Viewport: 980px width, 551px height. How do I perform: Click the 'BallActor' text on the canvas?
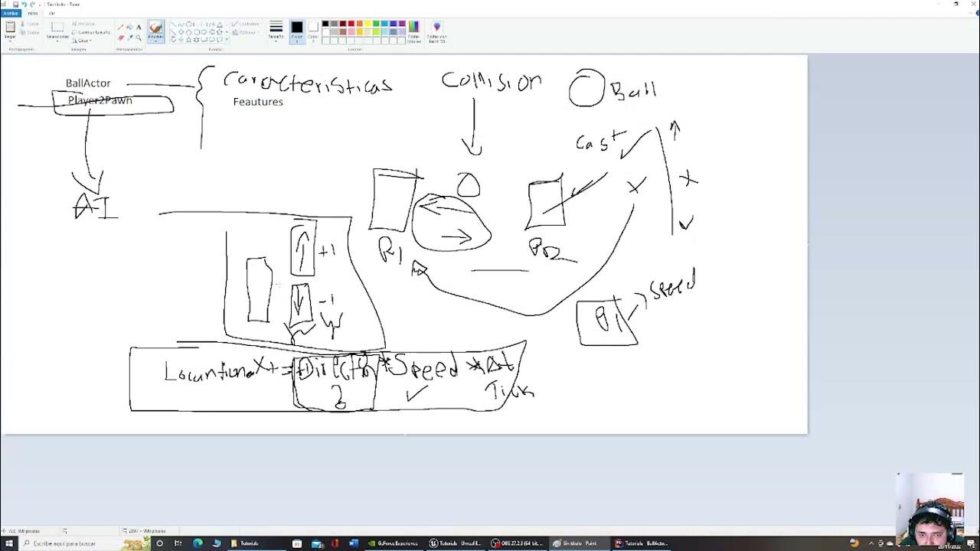pos(88,83)
